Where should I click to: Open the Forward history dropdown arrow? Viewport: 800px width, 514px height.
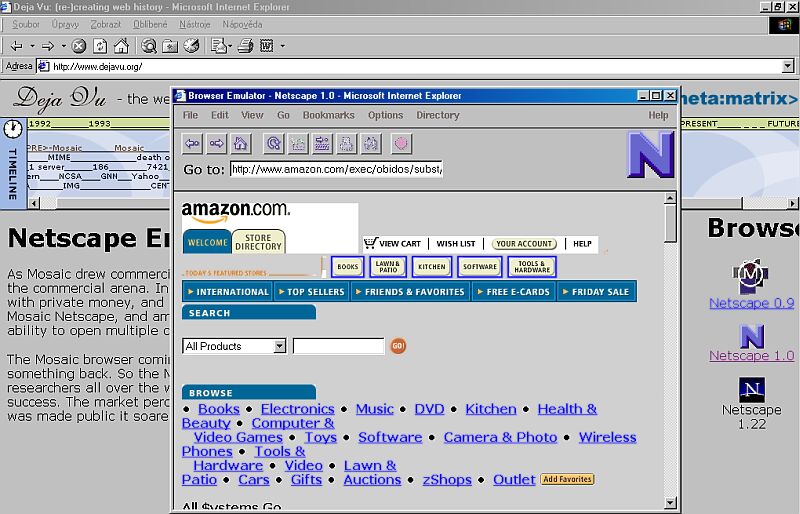63,46
